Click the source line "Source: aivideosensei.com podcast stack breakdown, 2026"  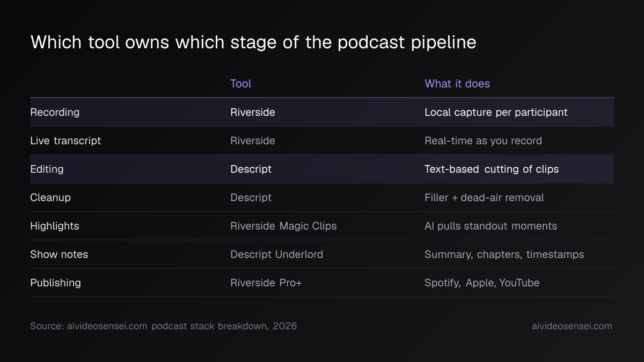coord(163,326)
